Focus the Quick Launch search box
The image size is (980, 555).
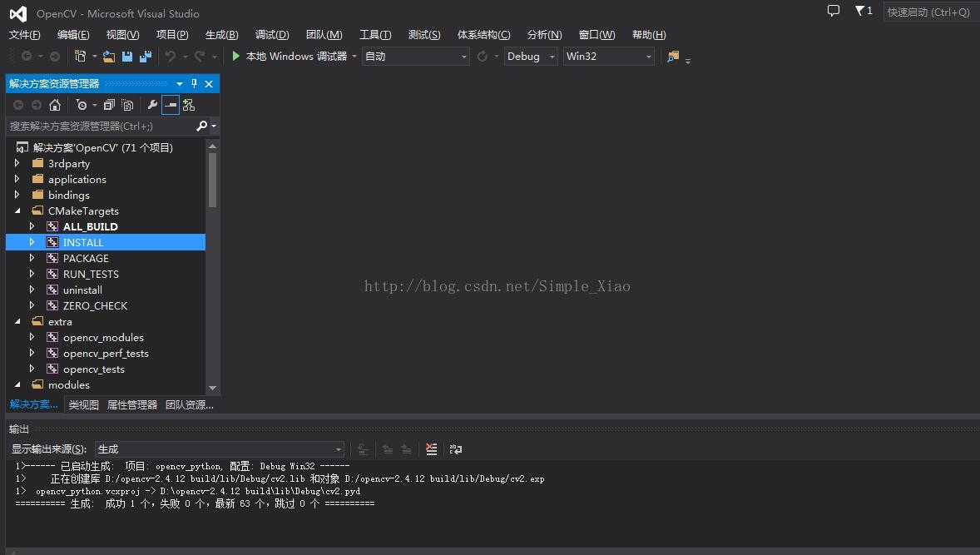(930, 12)
